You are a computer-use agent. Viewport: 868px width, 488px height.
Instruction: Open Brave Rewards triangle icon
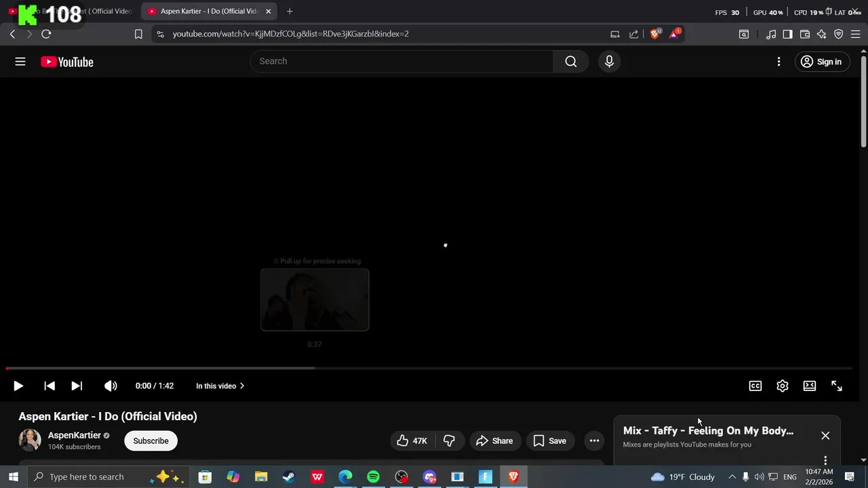(x=675, y=33)
